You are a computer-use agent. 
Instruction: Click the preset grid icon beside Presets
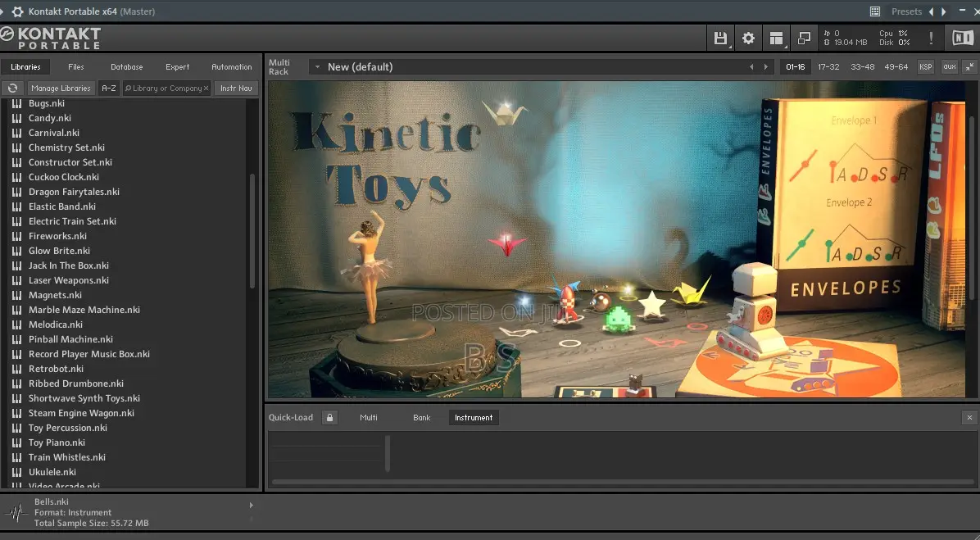[875, 11]
